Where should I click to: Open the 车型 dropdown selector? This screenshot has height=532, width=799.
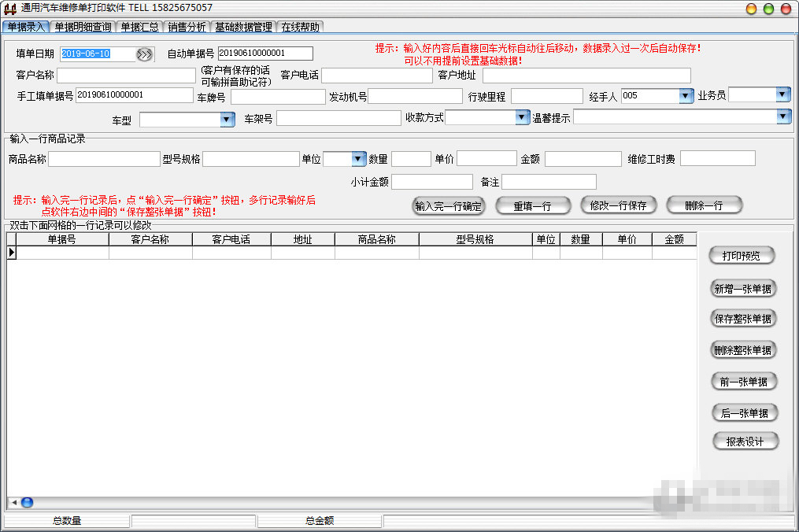coord(226,119)
